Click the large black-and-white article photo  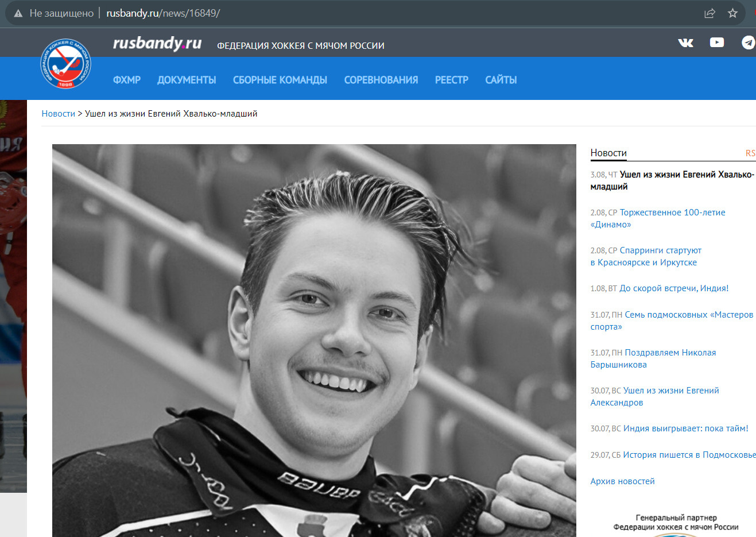[x=314, y=340]
